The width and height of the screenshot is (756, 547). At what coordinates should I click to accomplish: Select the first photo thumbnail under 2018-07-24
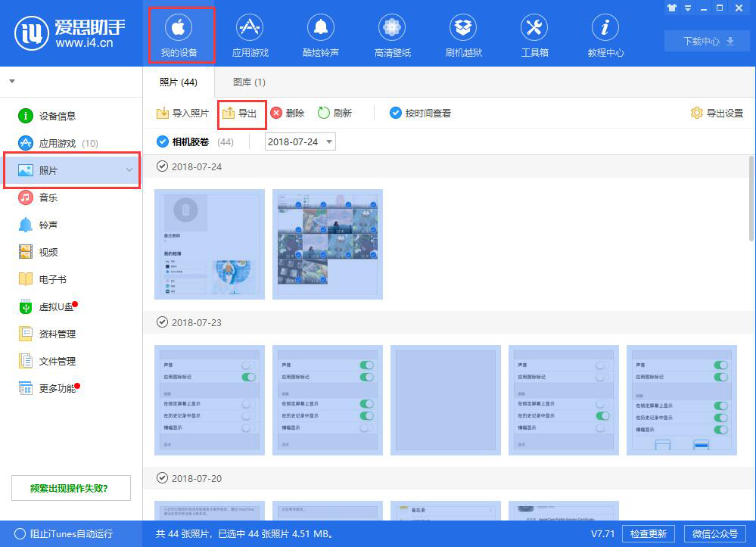click(209, 244)
